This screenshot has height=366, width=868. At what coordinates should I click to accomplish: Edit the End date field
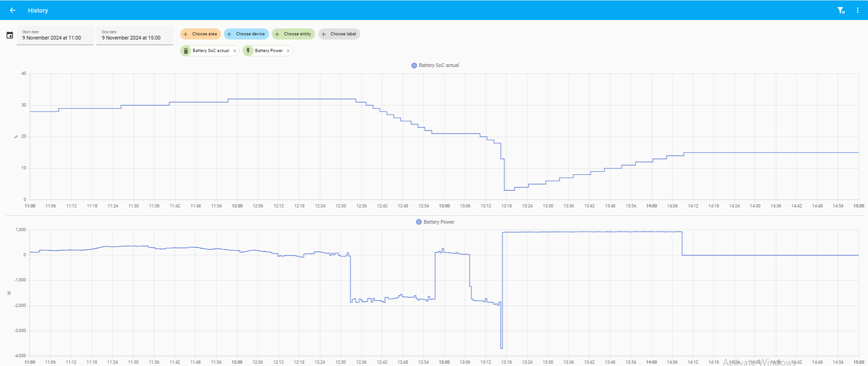pos(135,35)
